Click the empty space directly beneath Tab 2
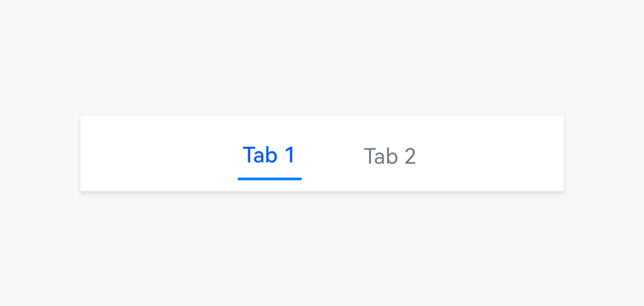 390,179
